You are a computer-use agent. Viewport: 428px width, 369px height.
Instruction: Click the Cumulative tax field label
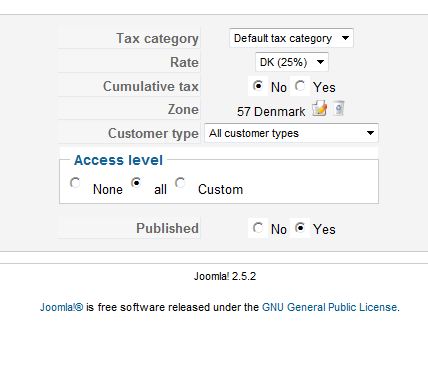[151, 86]
